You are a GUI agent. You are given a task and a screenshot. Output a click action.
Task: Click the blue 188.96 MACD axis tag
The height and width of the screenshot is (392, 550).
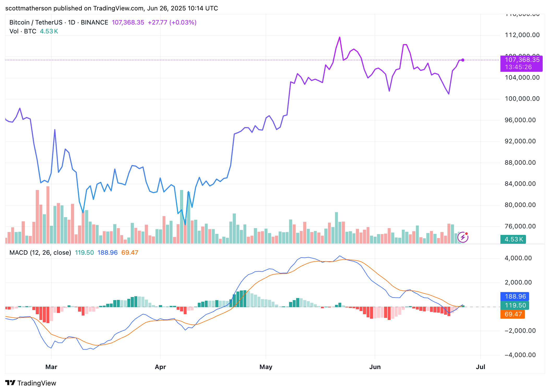click(x=515, y=296)
